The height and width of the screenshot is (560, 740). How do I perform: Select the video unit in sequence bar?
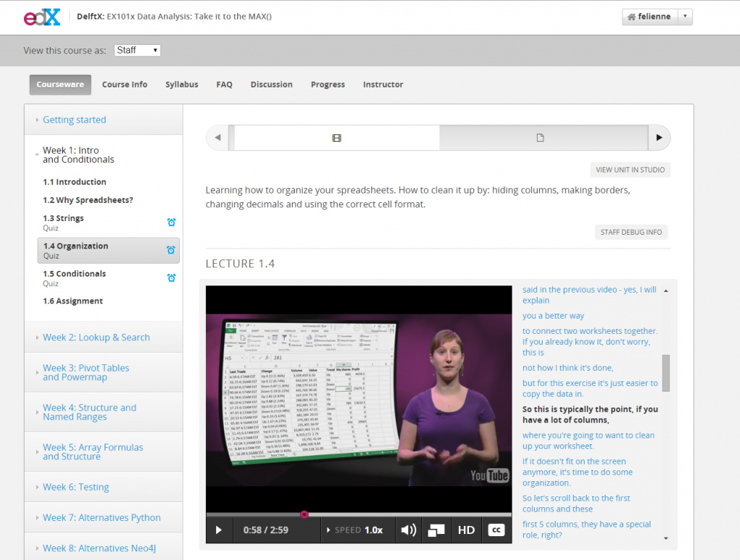click(x=336, y=138)
